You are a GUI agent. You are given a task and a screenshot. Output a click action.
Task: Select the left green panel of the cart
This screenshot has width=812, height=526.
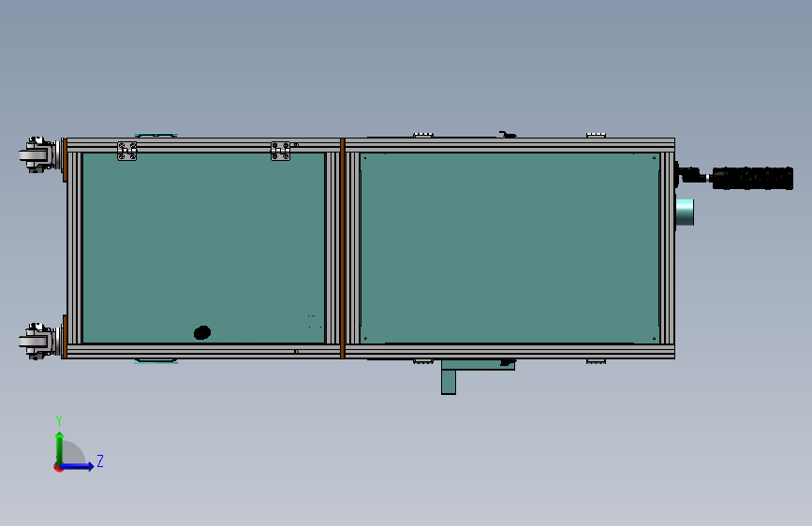(203, 247)
